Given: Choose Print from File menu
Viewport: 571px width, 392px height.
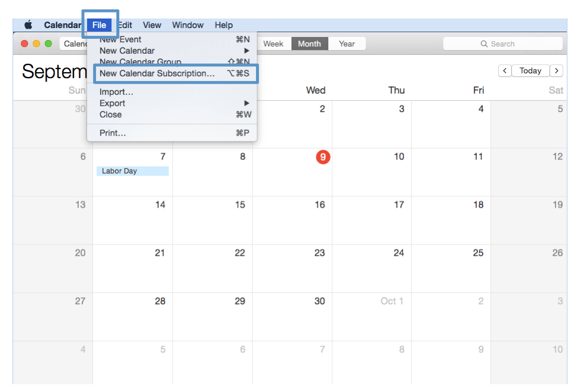Looking at the screenshot, I should pyautogui.click(x=113, y=133).
